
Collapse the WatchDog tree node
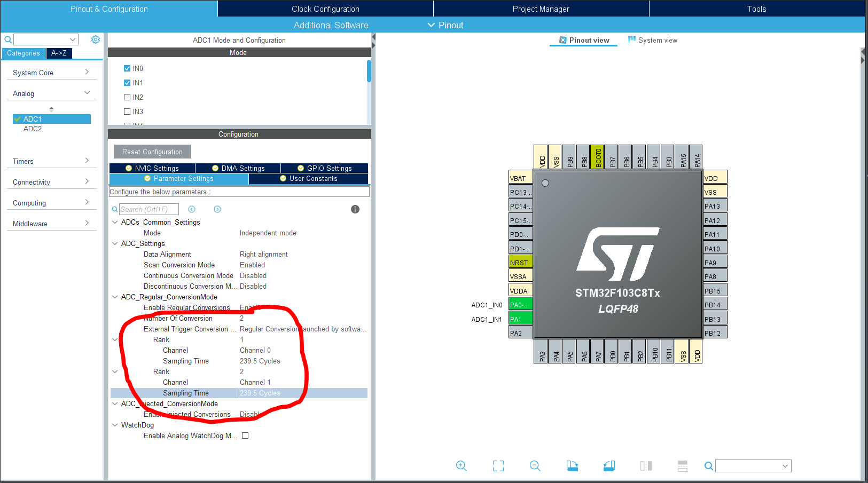(x=115, y=425)
